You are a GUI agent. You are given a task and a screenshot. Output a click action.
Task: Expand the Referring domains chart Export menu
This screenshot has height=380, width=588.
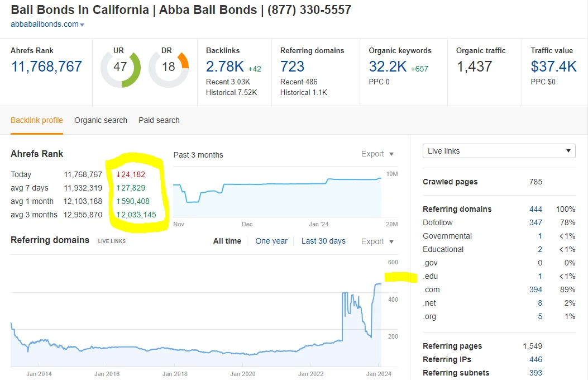[x=377, y=241]
